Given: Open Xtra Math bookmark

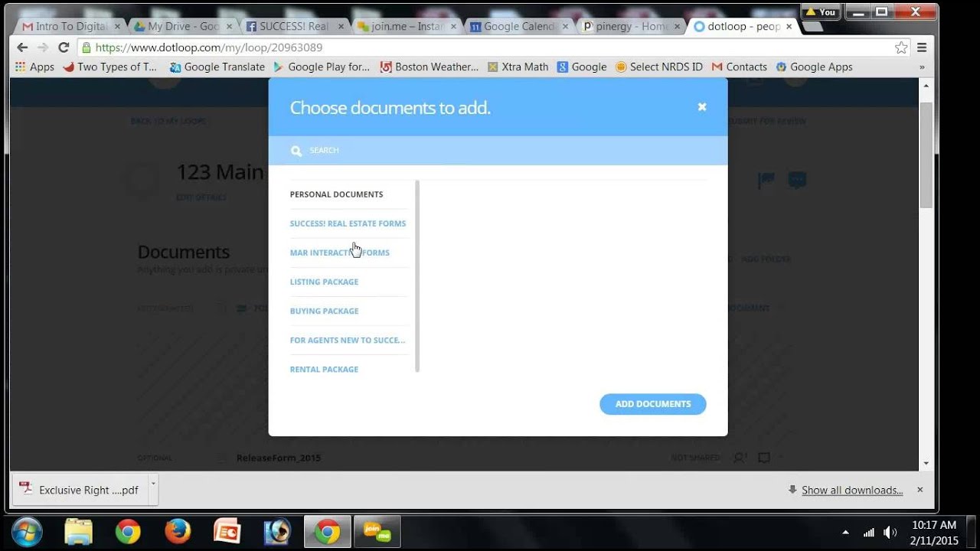Looking at the screenshot, I should click(x=518, y=67).
